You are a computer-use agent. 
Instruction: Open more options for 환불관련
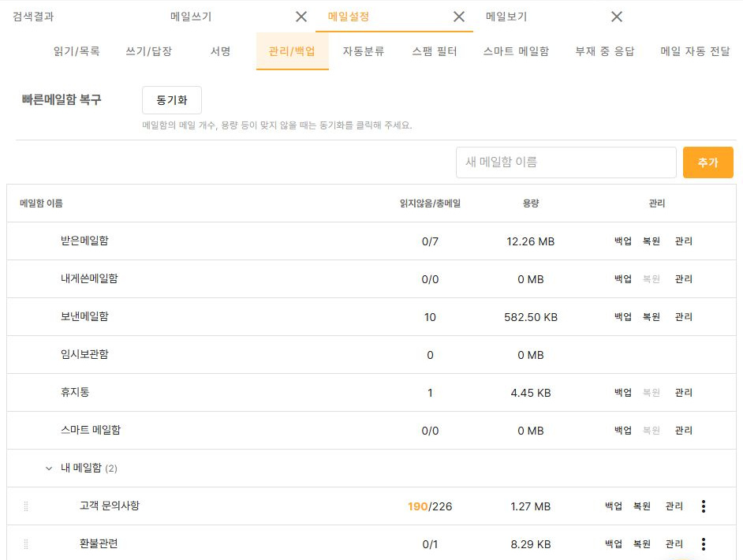pyautogui.click(x=704, y=544)
